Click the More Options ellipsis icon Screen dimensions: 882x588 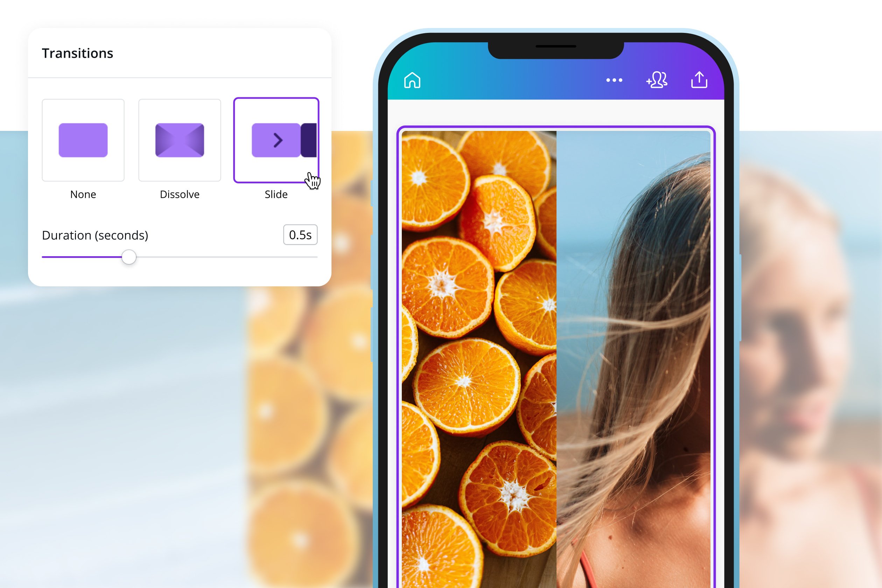pos(615,80)
